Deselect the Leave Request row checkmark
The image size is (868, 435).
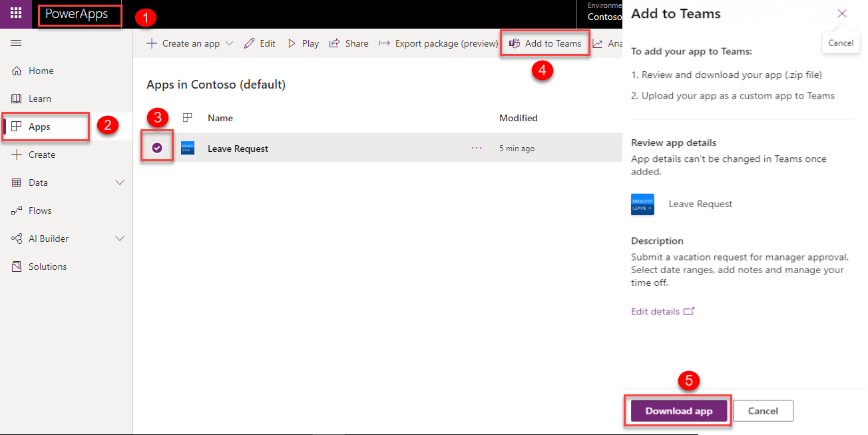[157, 148]
